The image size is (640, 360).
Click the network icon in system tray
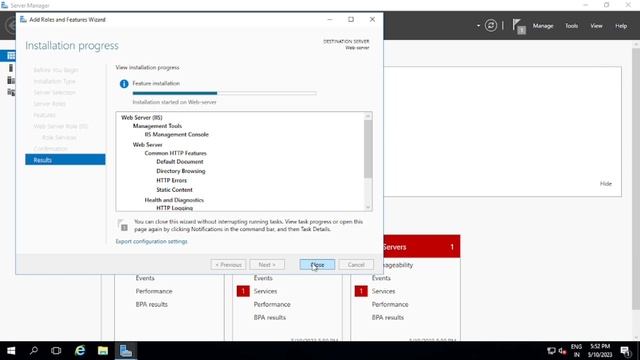click(x=551, y=351)
